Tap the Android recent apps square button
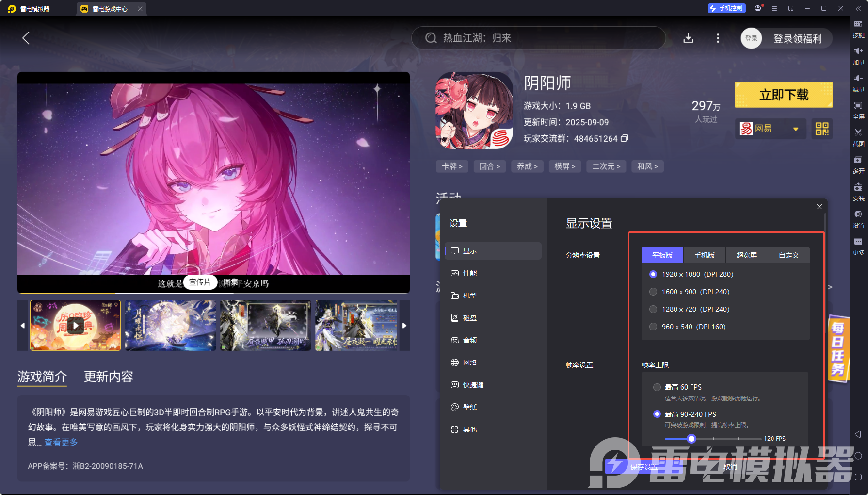 [x=858, y=477]
